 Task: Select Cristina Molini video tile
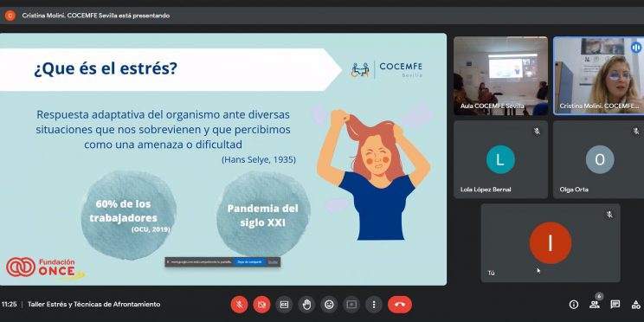[598, 75]
